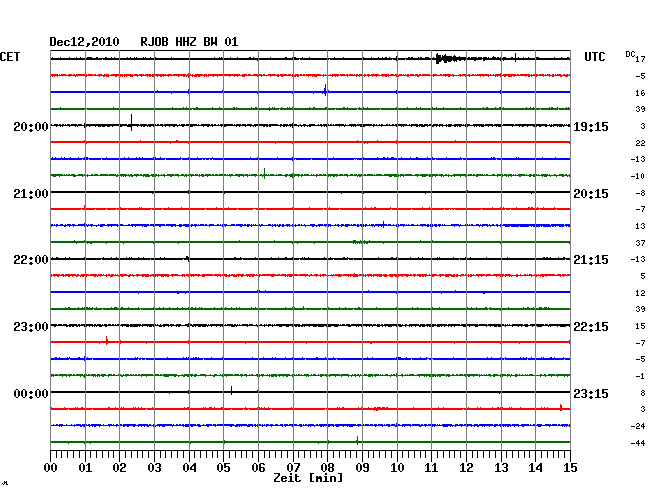Click the 23:00 CET time label
This screenshot has height=494, width=650.
click(x=31, y=327)
